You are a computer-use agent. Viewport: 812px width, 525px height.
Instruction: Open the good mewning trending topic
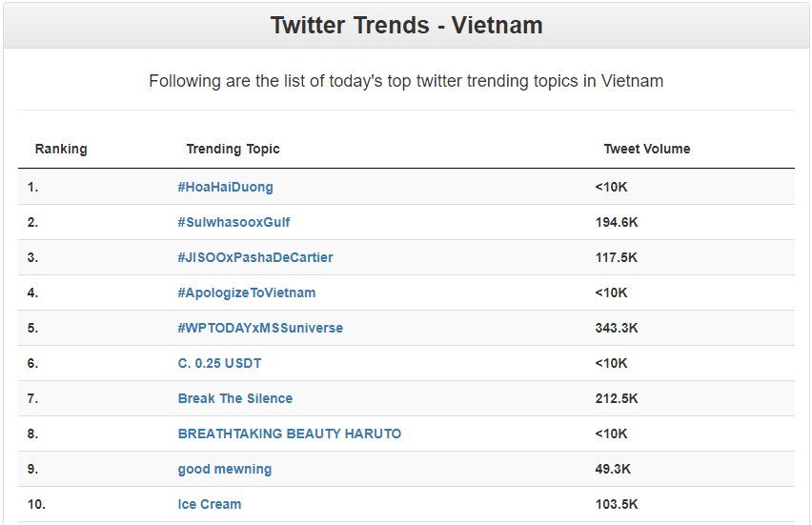point(225,469)
